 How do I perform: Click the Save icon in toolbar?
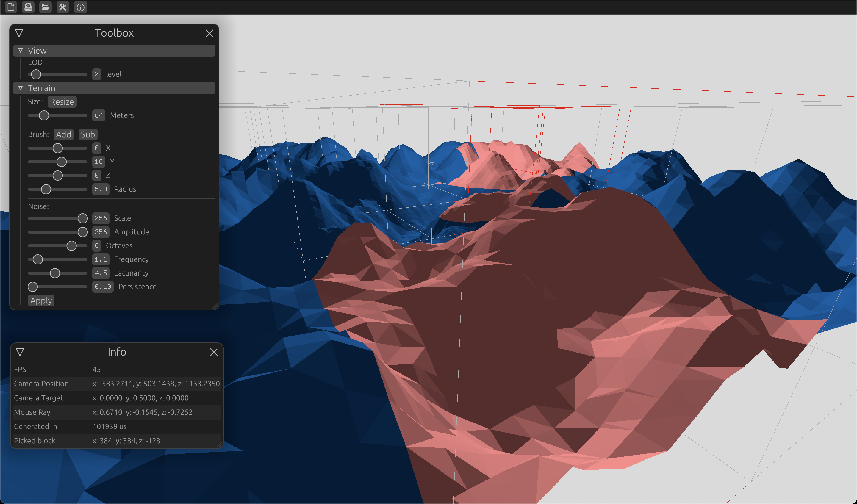coord(28,7)
